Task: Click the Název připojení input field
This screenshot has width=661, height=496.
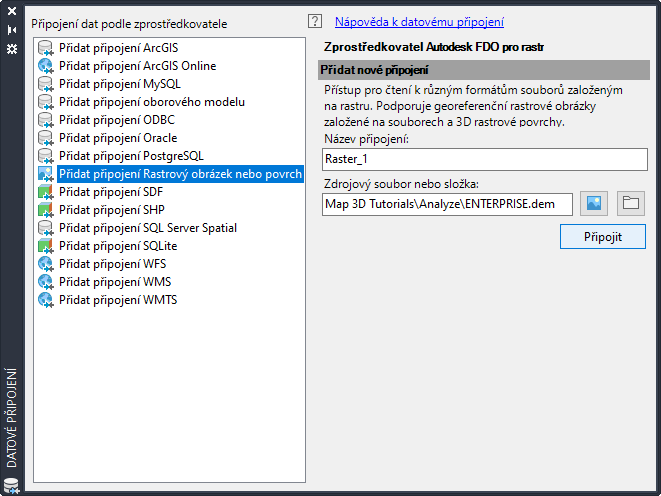Action: 485,160
